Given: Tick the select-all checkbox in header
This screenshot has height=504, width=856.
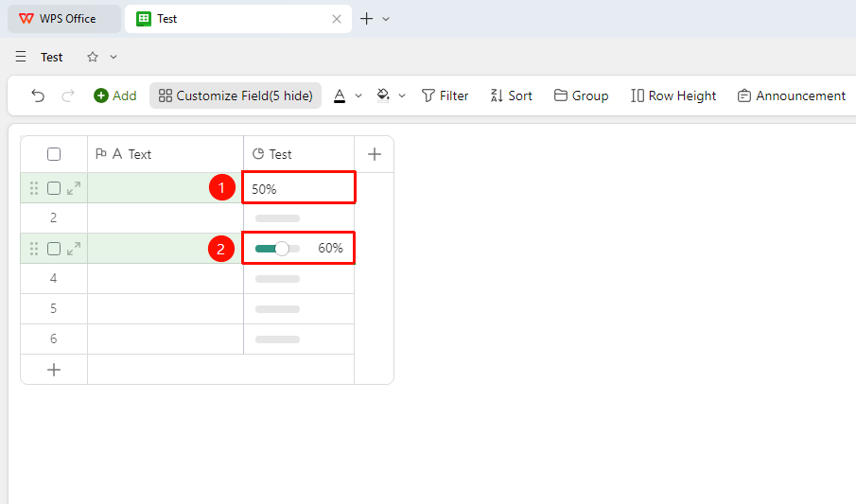Looking at the screenshot, I should pyautogui.click(x=54, y=154).
